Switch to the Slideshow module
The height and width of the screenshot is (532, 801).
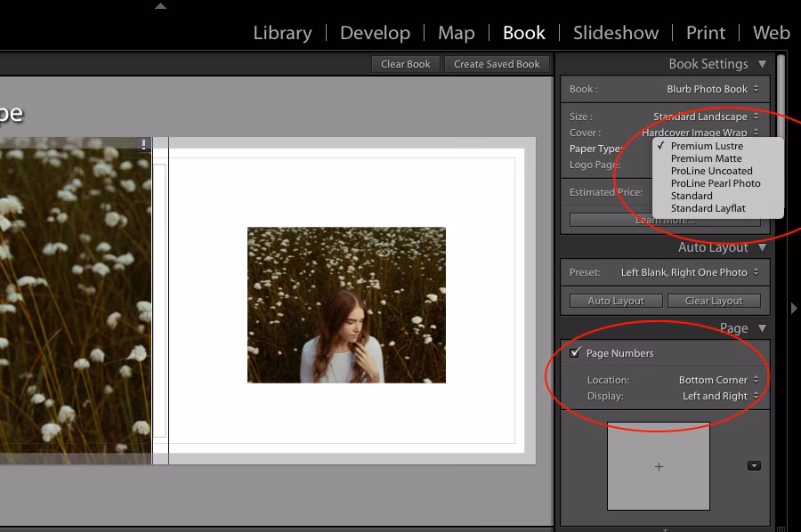tap(615, 33)
